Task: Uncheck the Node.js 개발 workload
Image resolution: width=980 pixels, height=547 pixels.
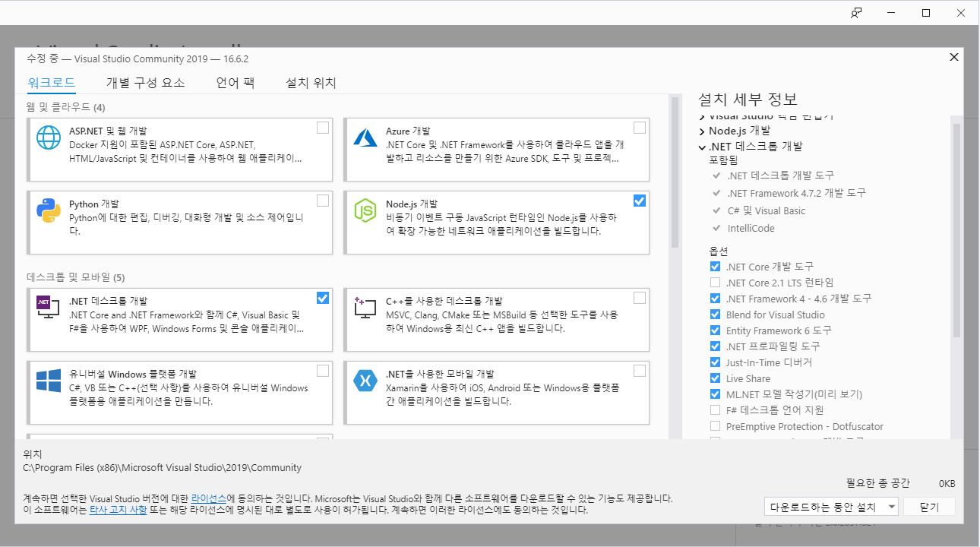Action: [640, 201]
